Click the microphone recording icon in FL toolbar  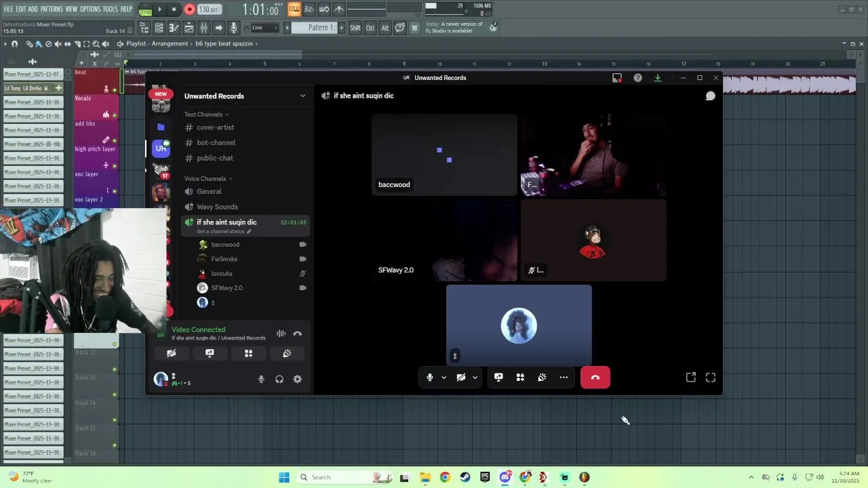click(x=234, y=28)
